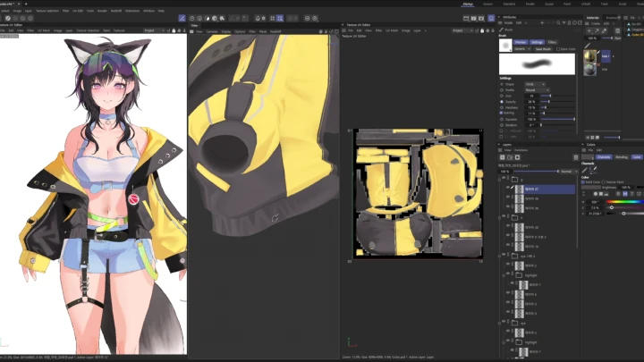Open the layer blend mode Normal dropdown
This screenshot has width=644, height=362.
569,171
